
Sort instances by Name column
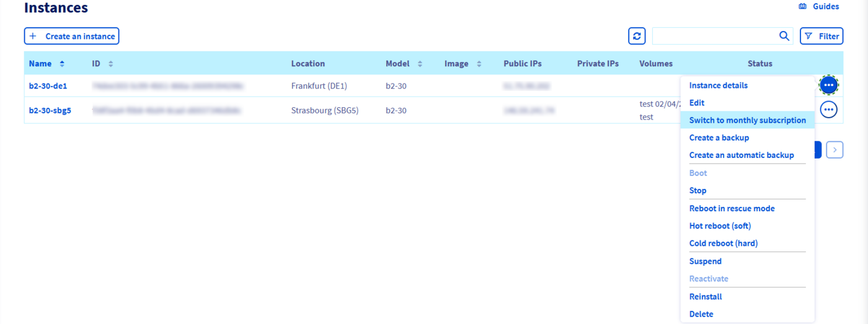[x=62, y=64]
